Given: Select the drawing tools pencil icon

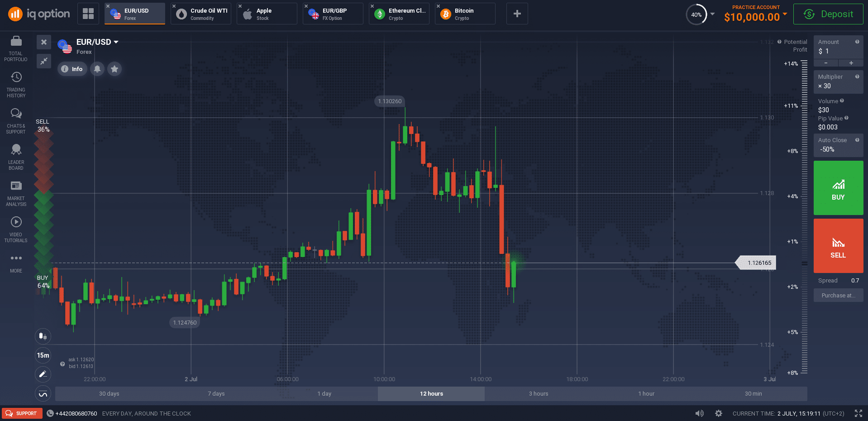Looking at the screenshot, I should 43,374.
